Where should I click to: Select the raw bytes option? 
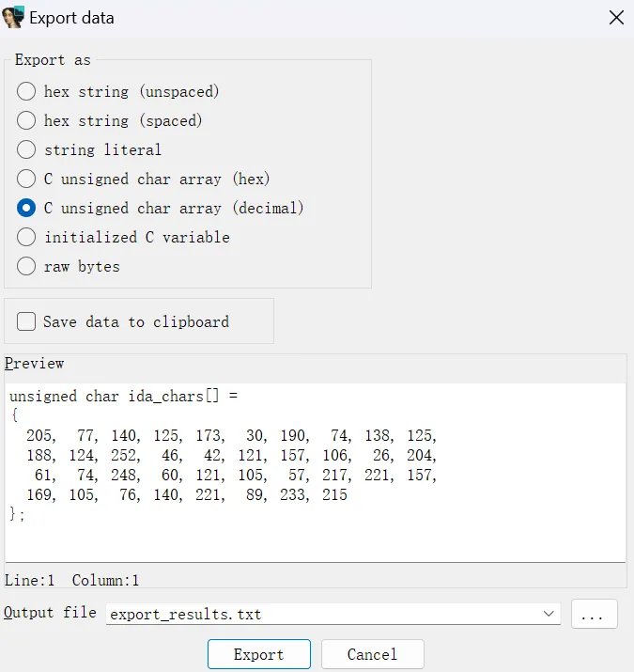[27, 267]
